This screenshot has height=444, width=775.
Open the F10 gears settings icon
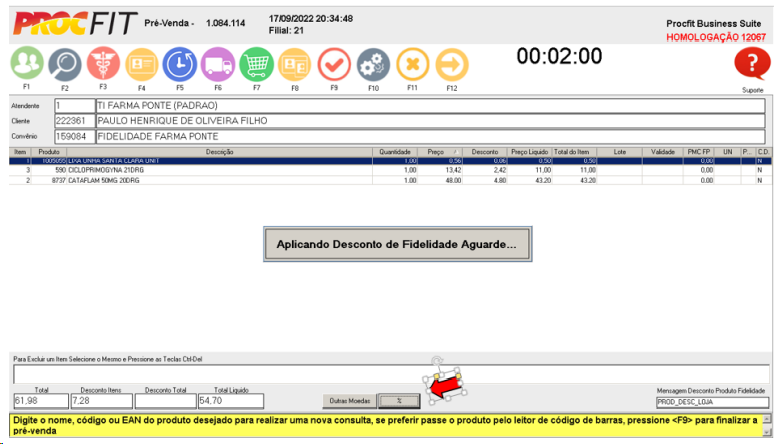click(373, 64)
